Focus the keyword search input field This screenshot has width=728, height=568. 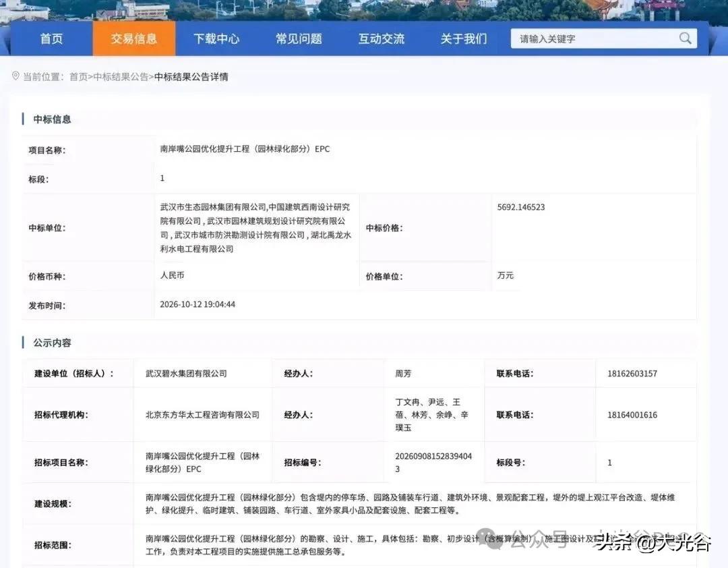[603, 38]
